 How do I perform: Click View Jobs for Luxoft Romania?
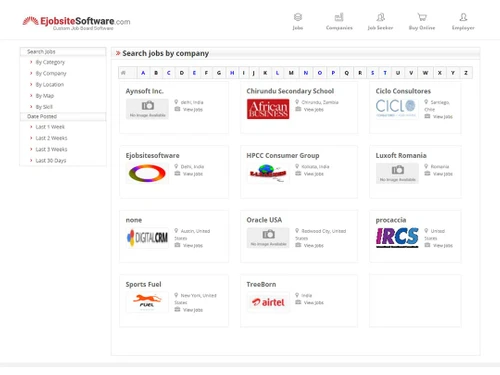443,174
